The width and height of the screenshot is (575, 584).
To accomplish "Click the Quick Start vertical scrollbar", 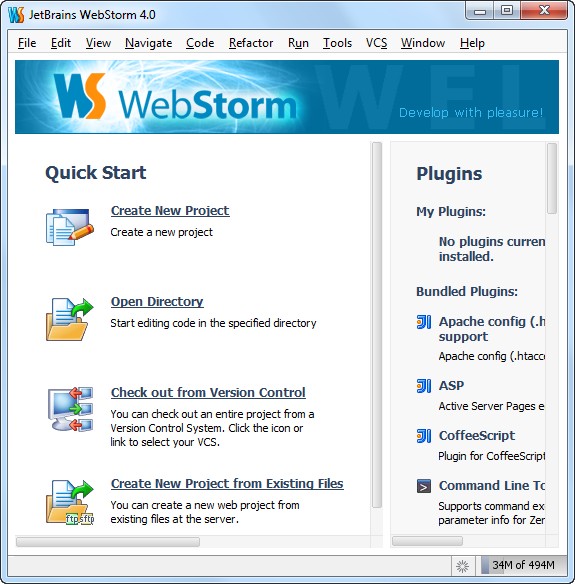I will 377,324.
